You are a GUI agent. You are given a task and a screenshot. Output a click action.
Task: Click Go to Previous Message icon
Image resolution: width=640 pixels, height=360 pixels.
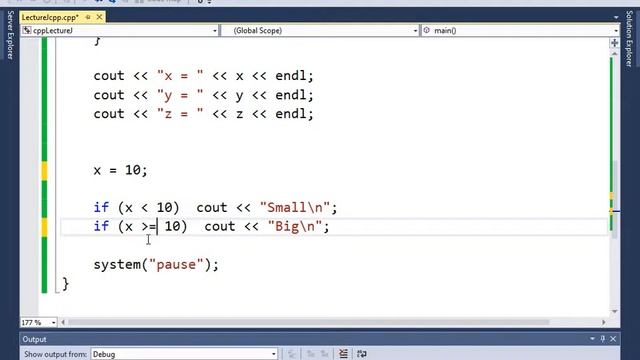click(311, 354)
